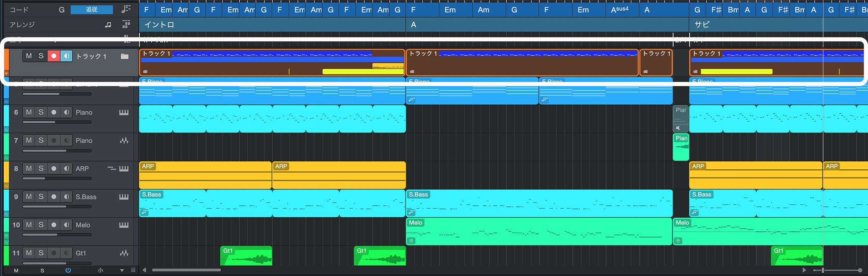Viewport: 868px width, 276px height.
Task: Click the audio waveform icon on Piano track 7
Action: pyautogui.click(x=124, y=141)
